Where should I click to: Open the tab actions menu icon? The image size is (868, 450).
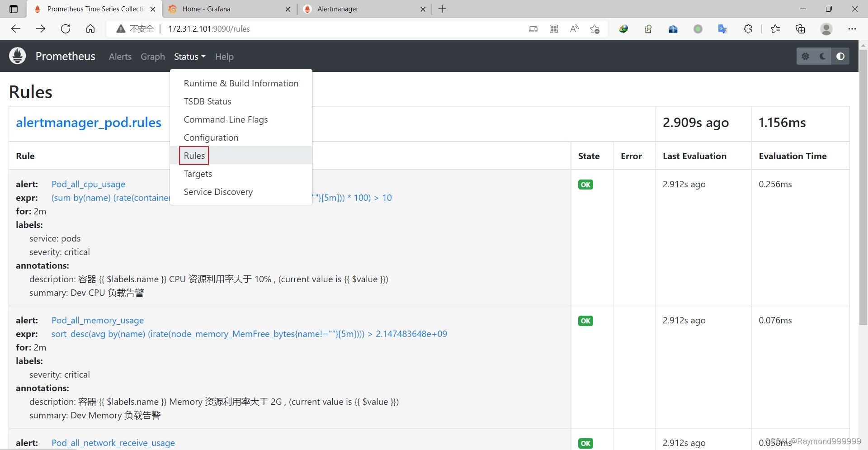[14, 9]
